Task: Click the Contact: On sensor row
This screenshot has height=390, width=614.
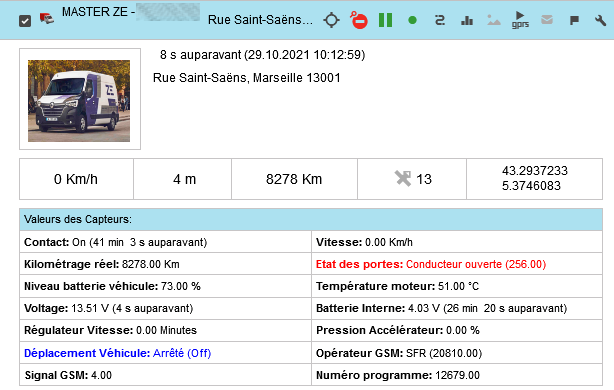Action: (x=165, y=242)
